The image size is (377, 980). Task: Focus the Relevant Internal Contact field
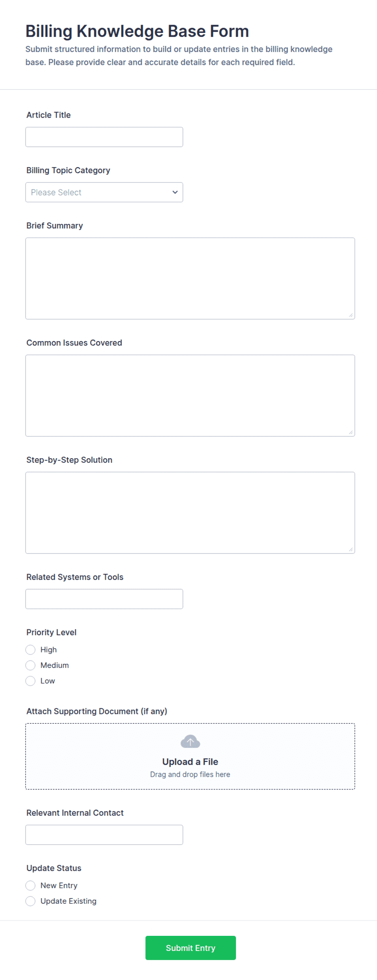coord(104,835)
